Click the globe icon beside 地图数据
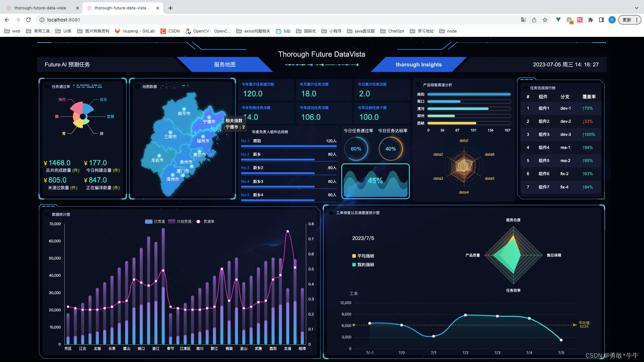644x362 pixels. pos(138,87)
